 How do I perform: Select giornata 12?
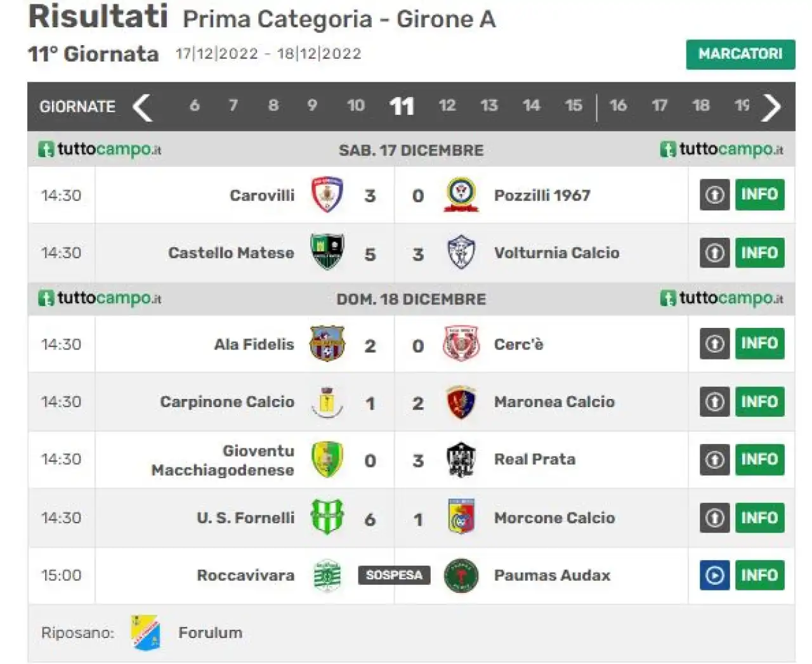[x=447, y=105]
